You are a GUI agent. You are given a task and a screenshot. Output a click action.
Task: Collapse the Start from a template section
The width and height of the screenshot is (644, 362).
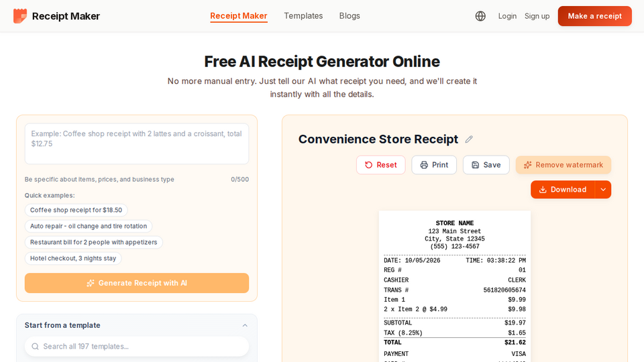245,326
